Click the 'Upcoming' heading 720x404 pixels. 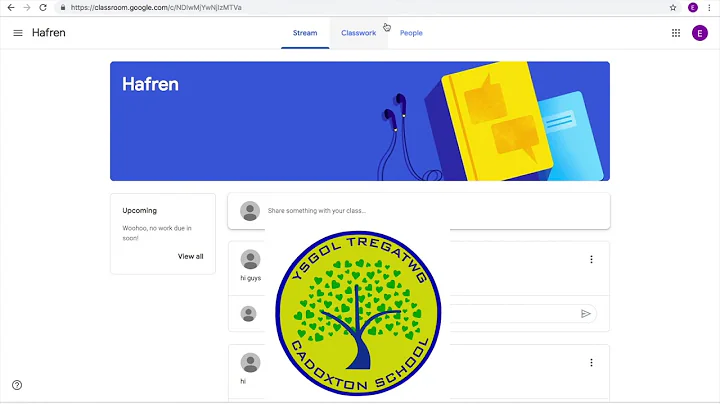click(x=140, y=210)
